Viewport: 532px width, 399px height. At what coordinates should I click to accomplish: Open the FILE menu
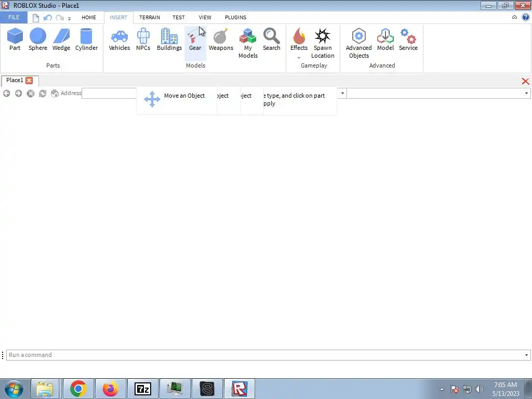[14, 17]
